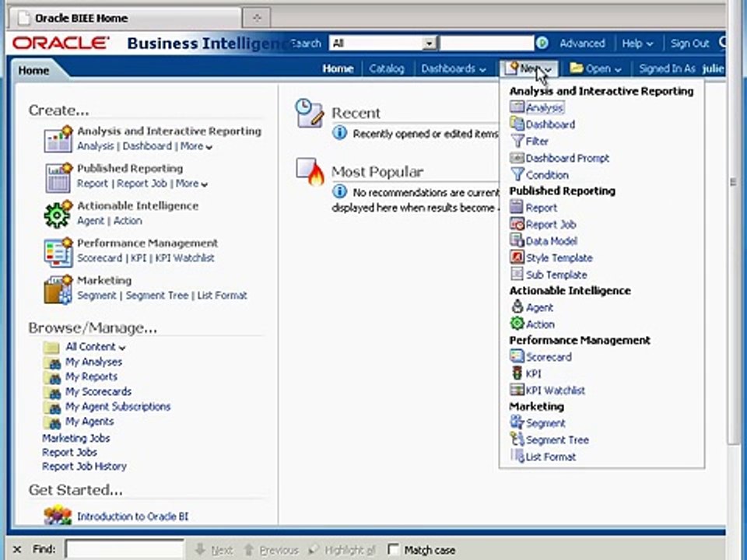Toggle the Match case checkbox
The height and width of the screenshot is (560, 747).
tap(393, 549)
